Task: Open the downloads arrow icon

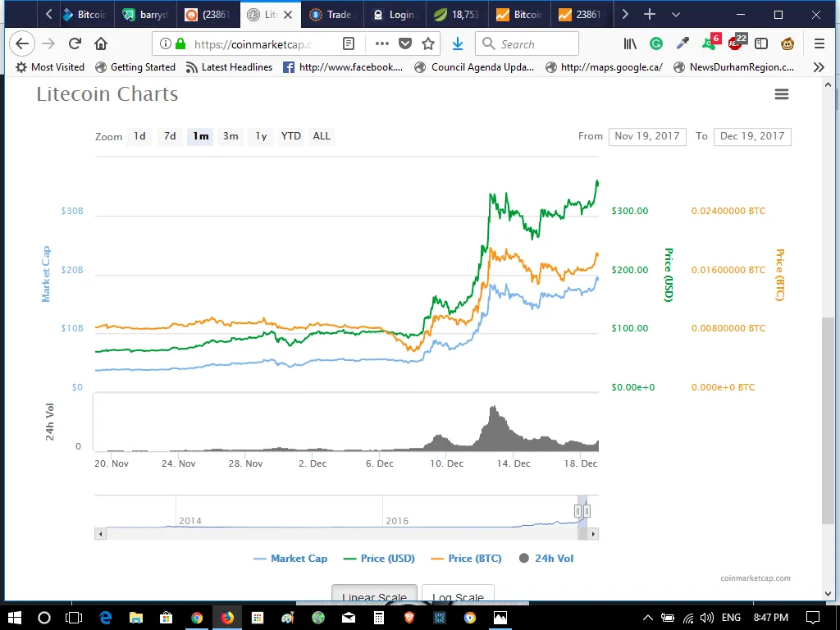Action: 458,44
